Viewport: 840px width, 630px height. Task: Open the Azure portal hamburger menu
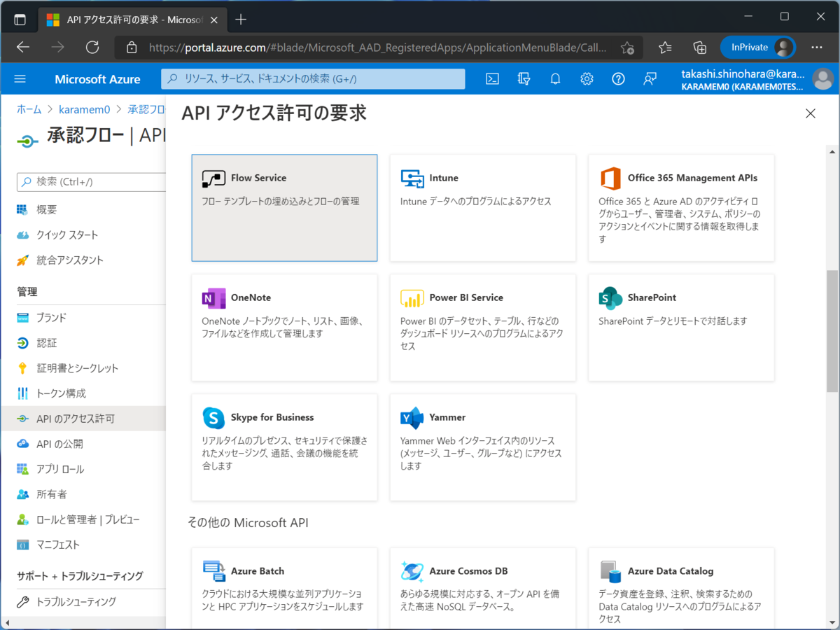20,79
